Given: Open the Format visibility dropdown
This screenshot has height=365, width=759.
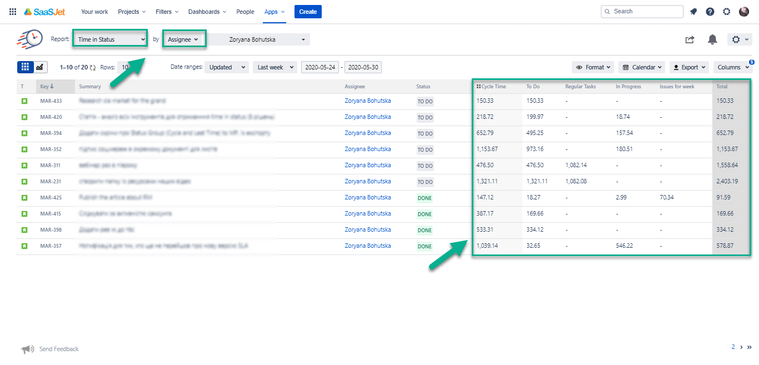Looking at the screenshot, I should pyautogui.click(x=593, y=67).
